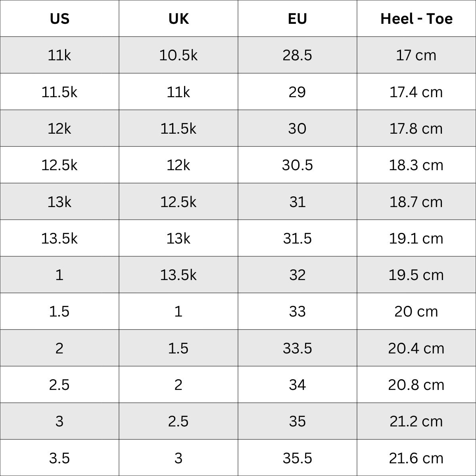This screenshot has width=476, height=476.
Task: Select the US size 11k cell
Action: (59, 55)
